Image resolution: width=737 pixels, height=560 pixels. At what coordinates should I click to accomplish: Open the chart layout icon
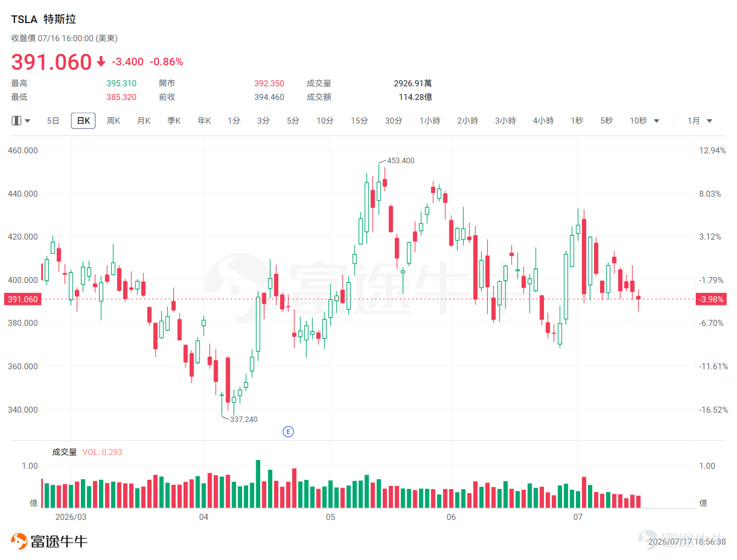point(16,120)
